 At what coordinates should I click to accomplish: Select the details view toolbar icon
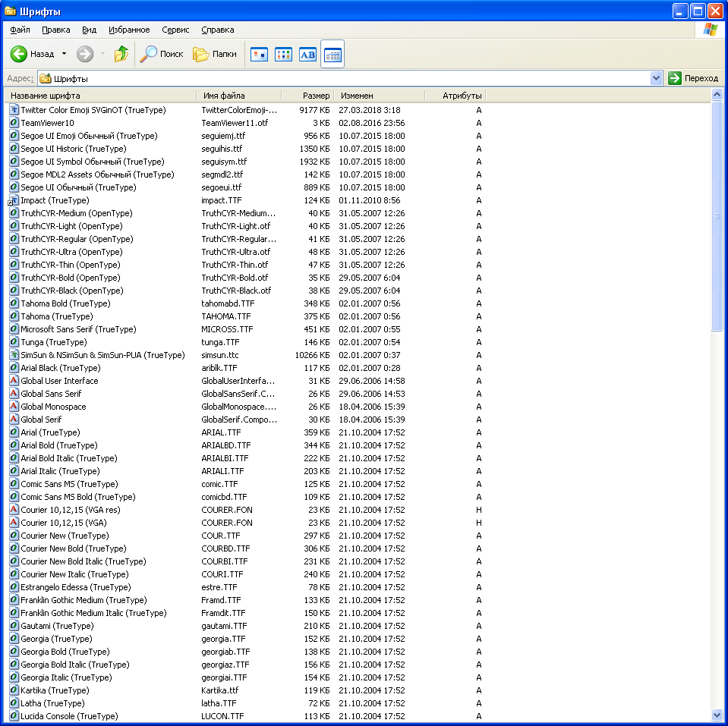click(x=332, y=55)
